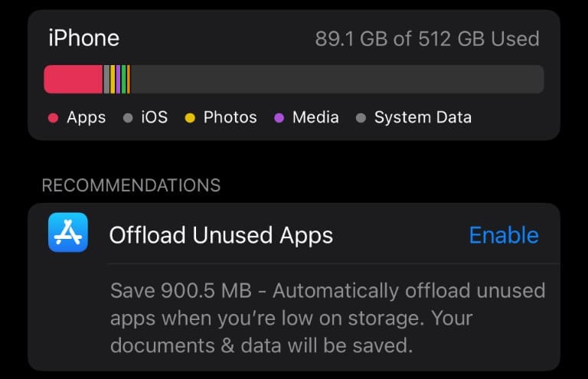Viewport: 588px width, 379px height.
Task: Enable Offload Unused Apps
Action: (504, 235)
